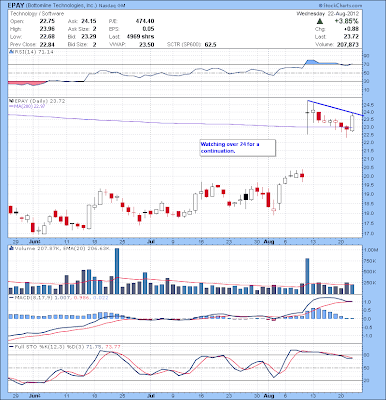Click the tallest volume bar near June 25

click(117, 271)
